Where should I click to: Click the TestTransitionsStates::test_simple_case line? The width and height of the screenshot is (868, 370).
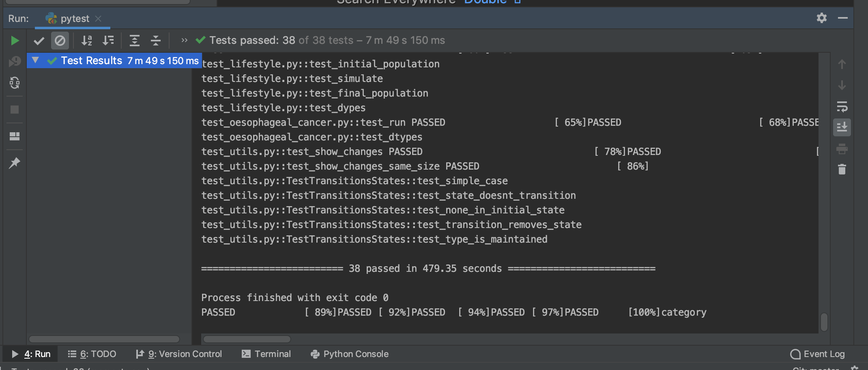click(355, 181)
